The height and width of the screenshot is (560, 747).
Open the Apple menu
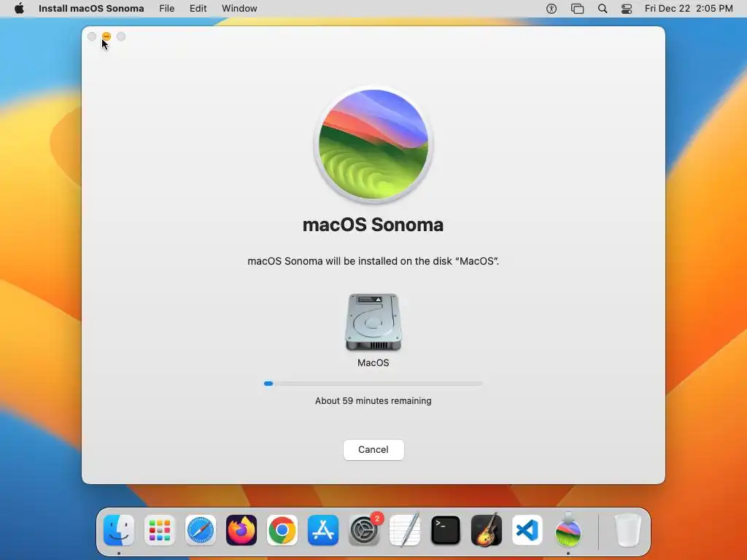point(19,9)
